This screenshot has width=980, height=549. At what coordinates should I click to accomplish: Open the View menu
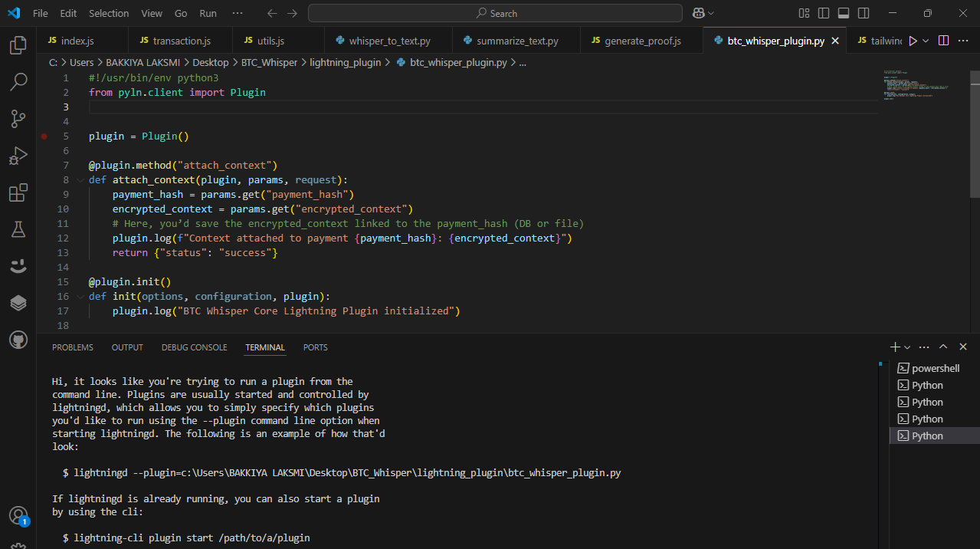point(152,13)
